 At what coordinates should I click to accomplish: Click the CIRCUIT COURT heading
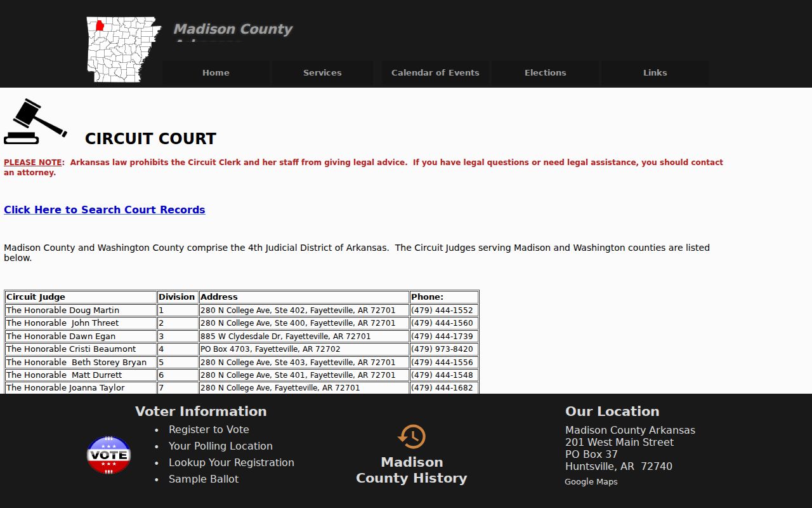[150, 138]
